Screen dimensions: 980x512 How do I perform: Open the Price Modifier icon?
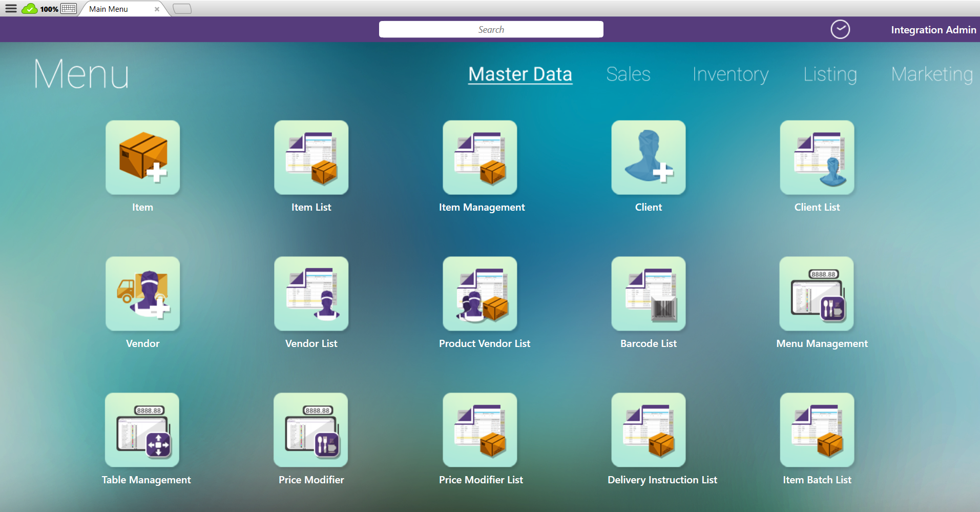[310, 430]
